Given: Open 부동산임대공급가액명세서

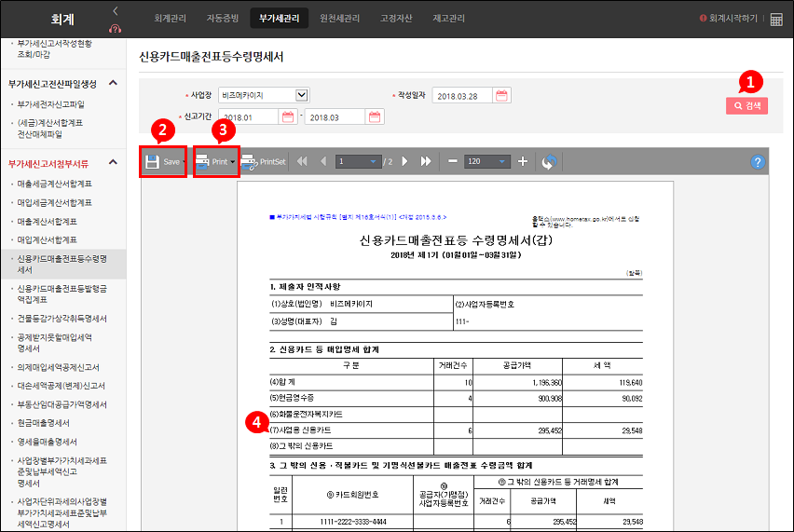Looking at the screenshot, I should pyautogui.click(x=62, y=404).
